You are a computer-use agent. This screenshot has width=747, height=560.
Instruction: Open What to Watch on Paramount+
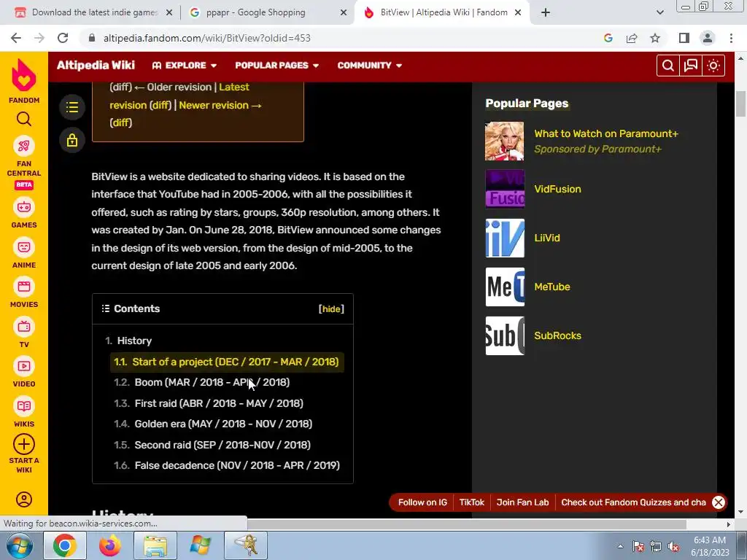click(606, 134)
